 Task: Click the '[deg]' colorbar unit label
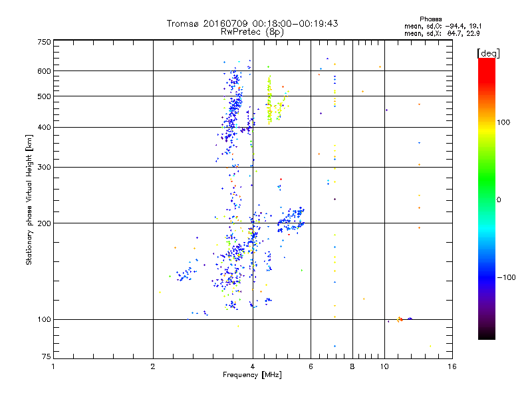click(488, 53)
